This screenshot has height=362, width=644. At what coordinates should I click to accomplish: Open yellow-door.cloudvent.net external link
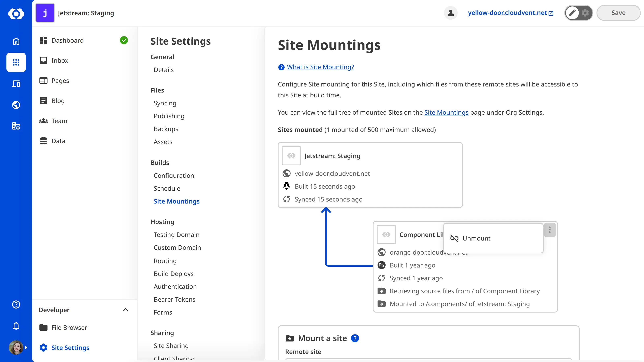pyautogui.click(x=511, y=13)
